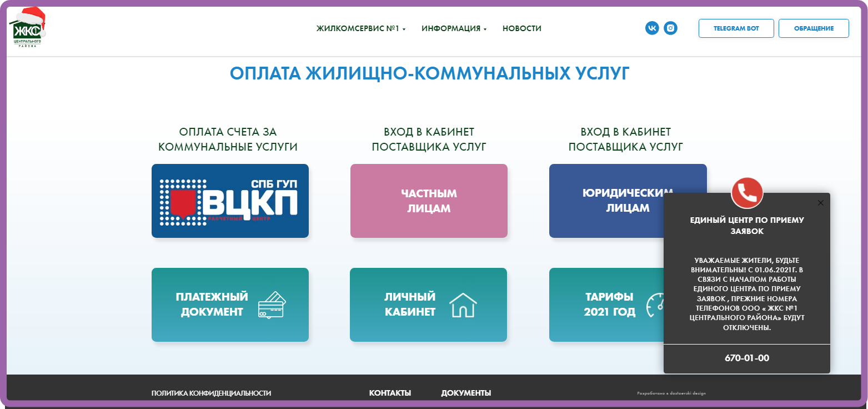868x409 pixels.
Task: Expand the Информация dropdown menu
Action: click(454, 28)
